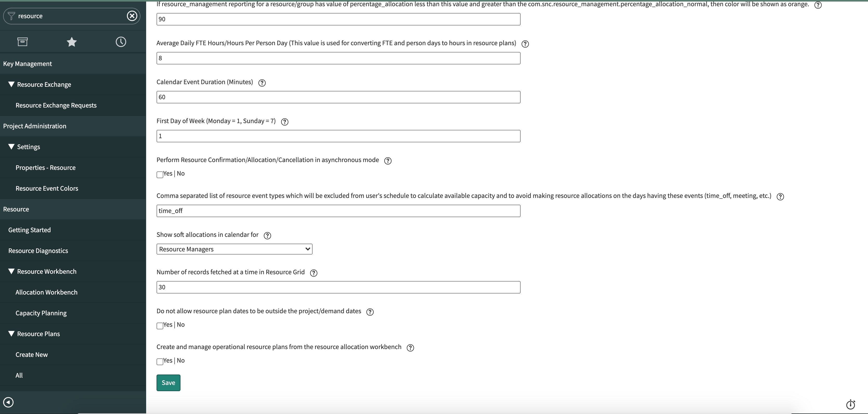Show help for Calendar Event Duration

click(262, 83)
